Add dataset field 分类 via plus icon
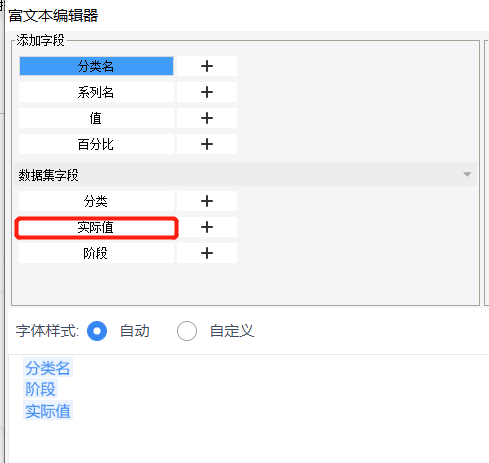The image size is (489, 463). (207, 201)
